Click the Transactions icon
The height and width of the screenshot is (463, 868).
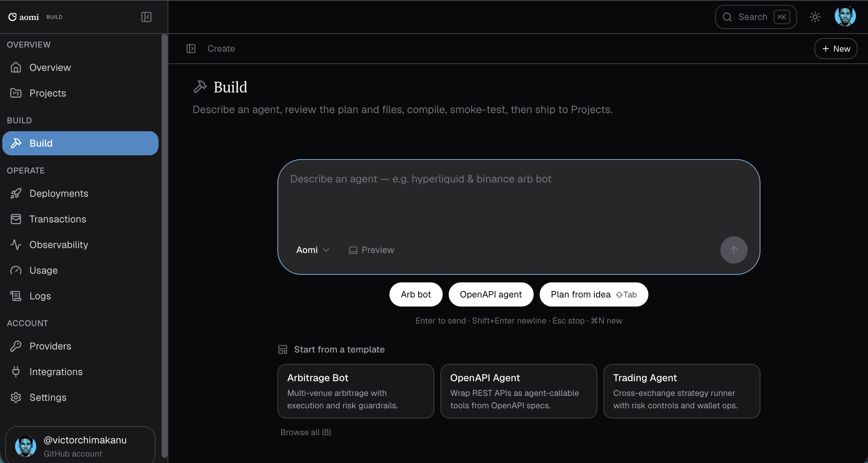point(16,219)
